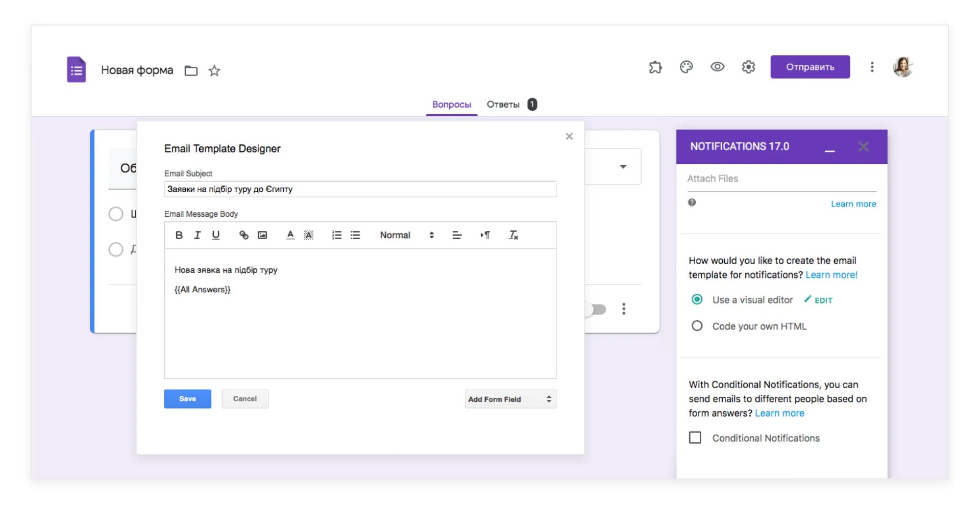Open text alignment options

[457, 235]
